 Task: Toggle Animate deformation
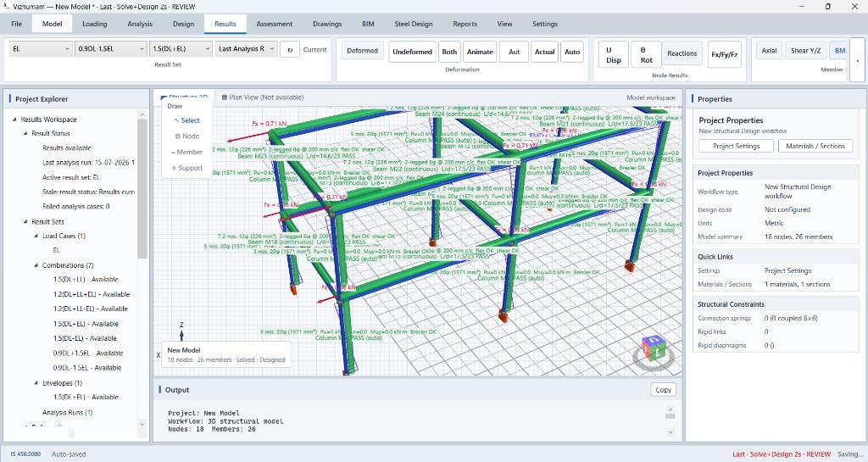(x=480, y=52)
